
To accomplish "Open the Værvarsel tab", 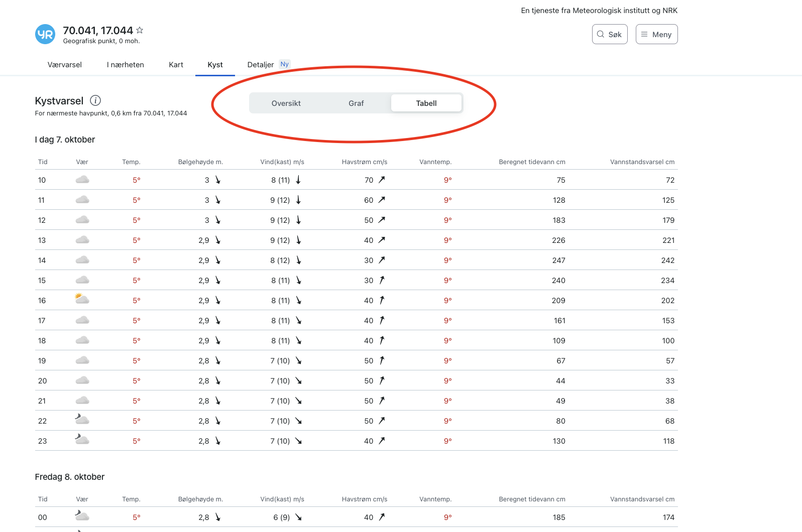I will [65, 65].
